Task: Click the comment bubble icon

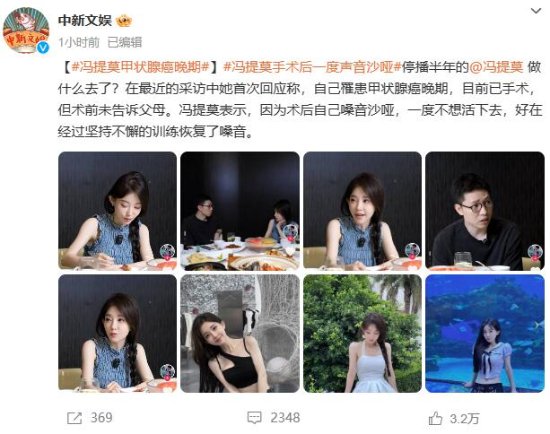Action: click(254, 418)
